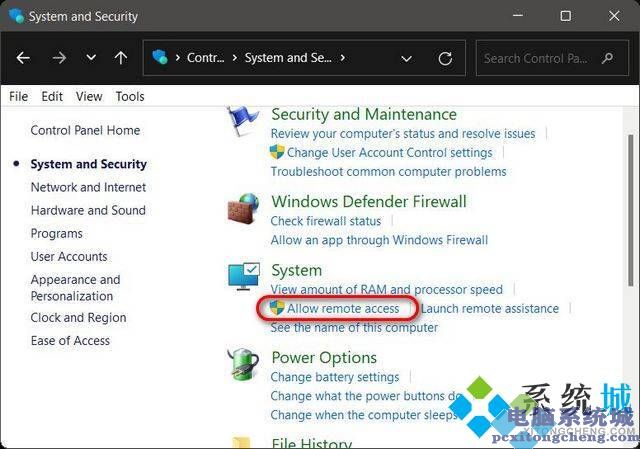Open the System heading
This screenshot has height=449, width=640.
click(297, 271)
